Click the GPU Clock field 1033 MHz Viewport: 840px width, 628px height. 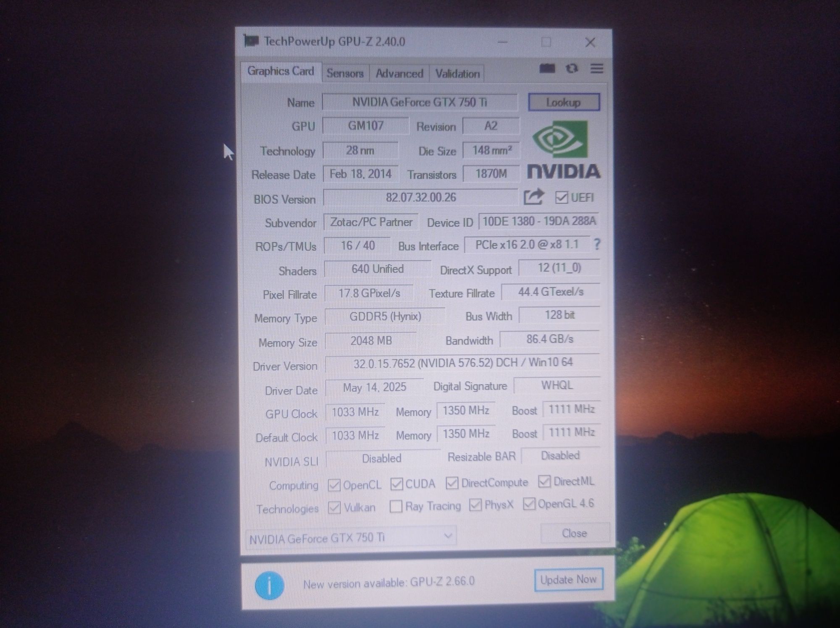355,412
